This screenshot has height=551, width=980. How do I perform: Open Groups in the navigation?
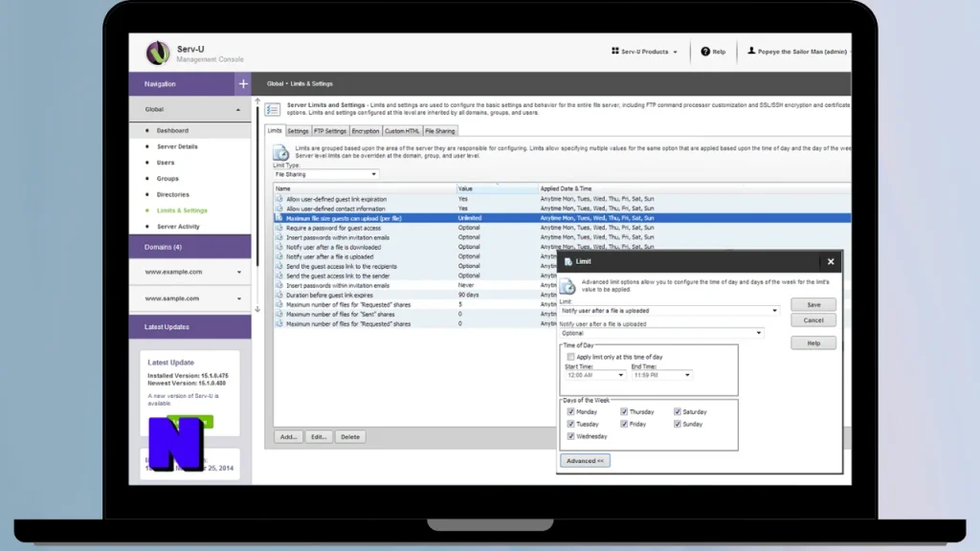(x=167, y=179)
